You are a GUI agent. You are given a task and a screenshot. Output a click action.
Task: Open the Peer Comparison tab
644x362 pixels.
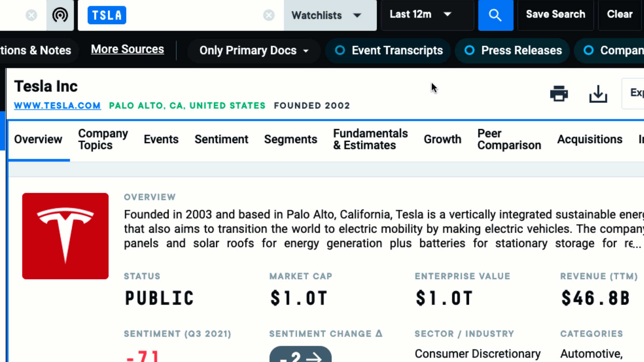tap(509, 139)
